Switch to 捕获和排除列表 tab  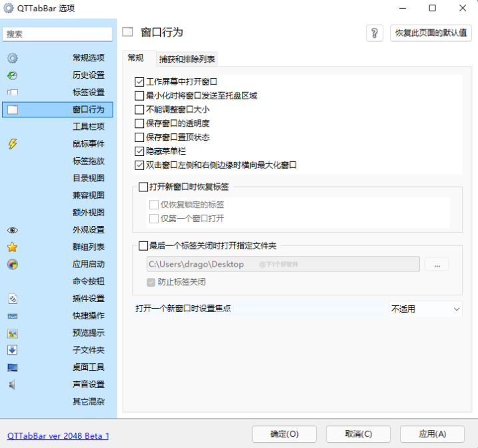[x=187, y=59]
